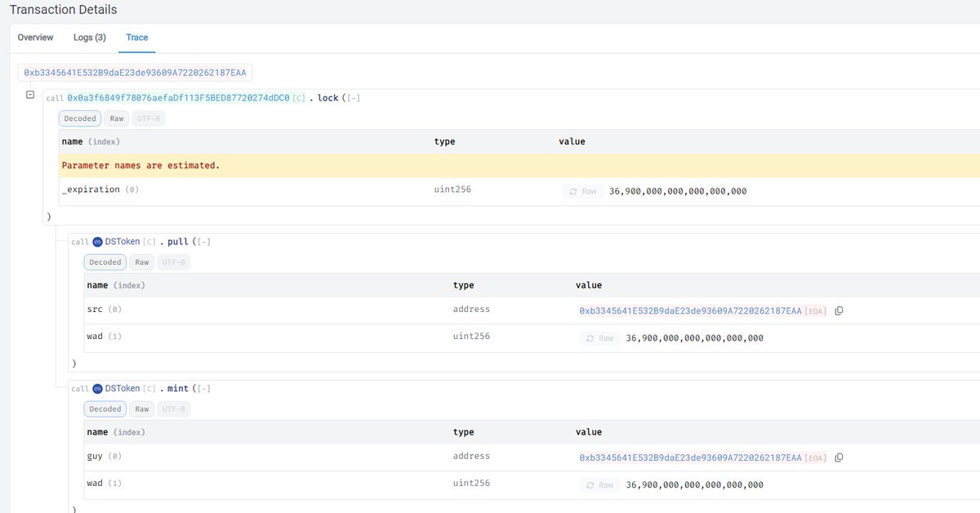Toggle Raw value for mint wad

click(x=599, y=484)
